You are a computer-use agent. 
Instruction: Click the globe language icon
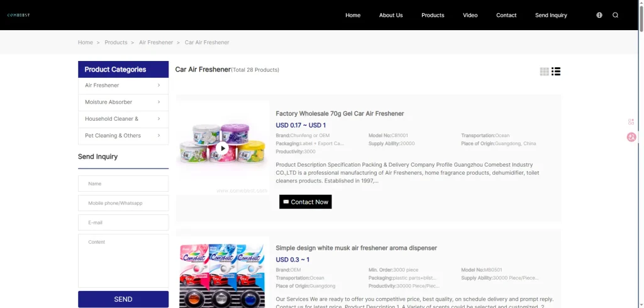(599, 15)
